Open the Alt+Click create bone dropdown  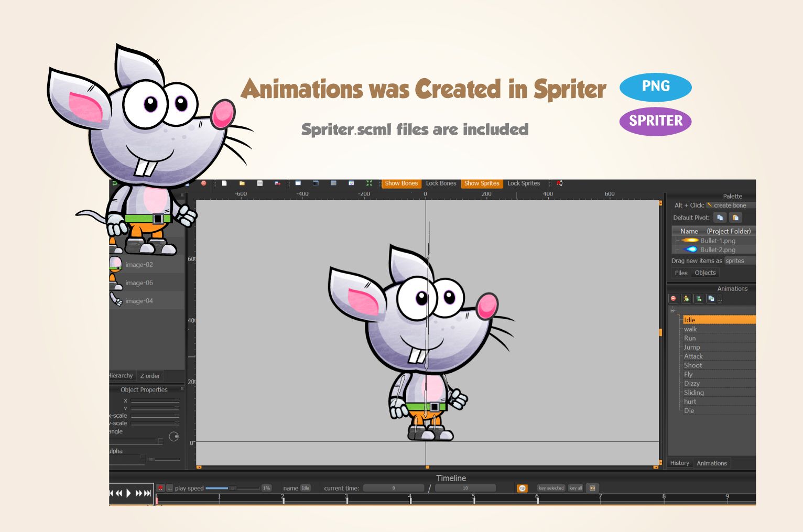coord(730,205)
